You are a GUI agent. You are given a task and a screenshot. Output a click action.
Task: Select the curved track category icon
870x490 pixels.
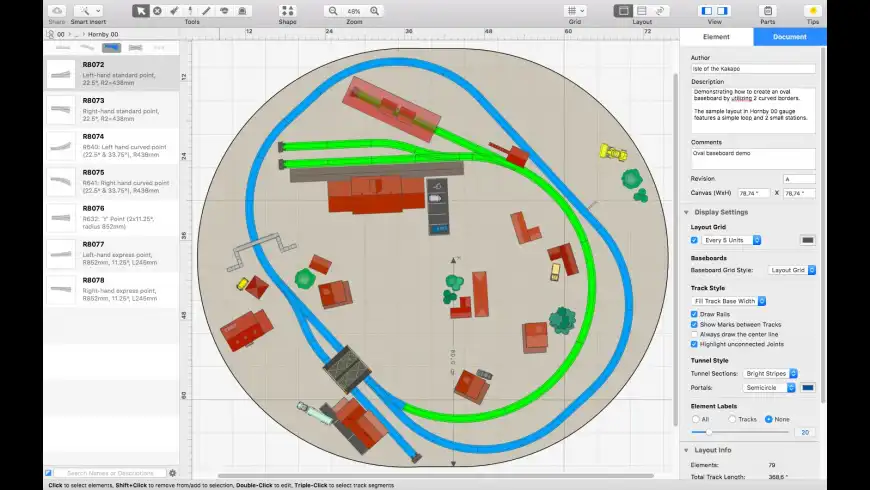[x=87, y=48]
